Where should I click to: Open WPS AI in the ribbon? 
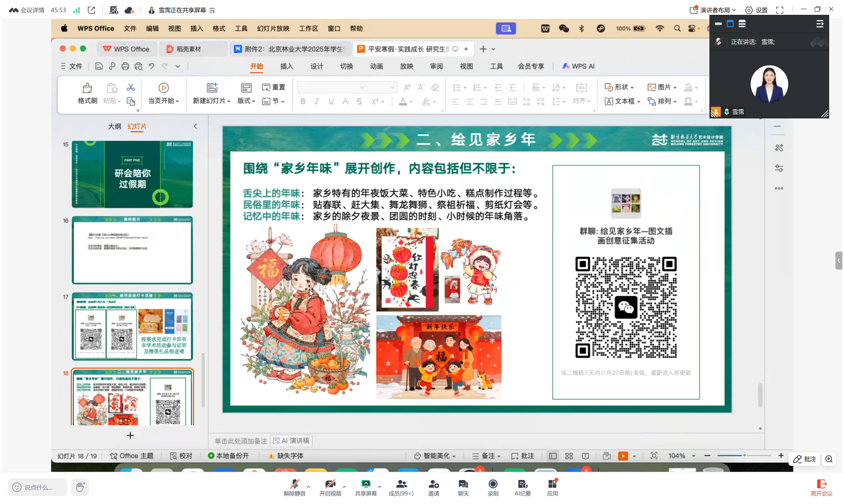tap(578, 67)
